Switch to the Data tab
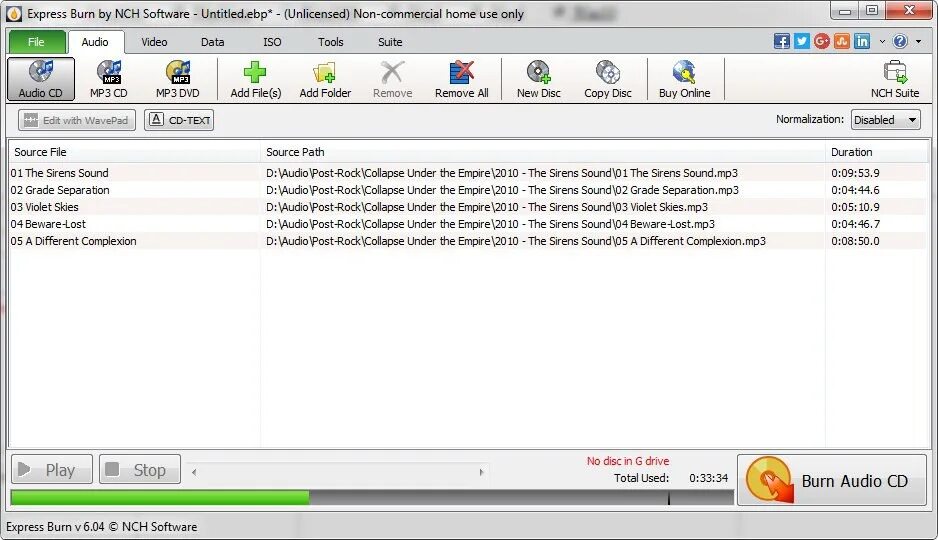The width and height of the screenshot is (938, 540). point(212,42)
